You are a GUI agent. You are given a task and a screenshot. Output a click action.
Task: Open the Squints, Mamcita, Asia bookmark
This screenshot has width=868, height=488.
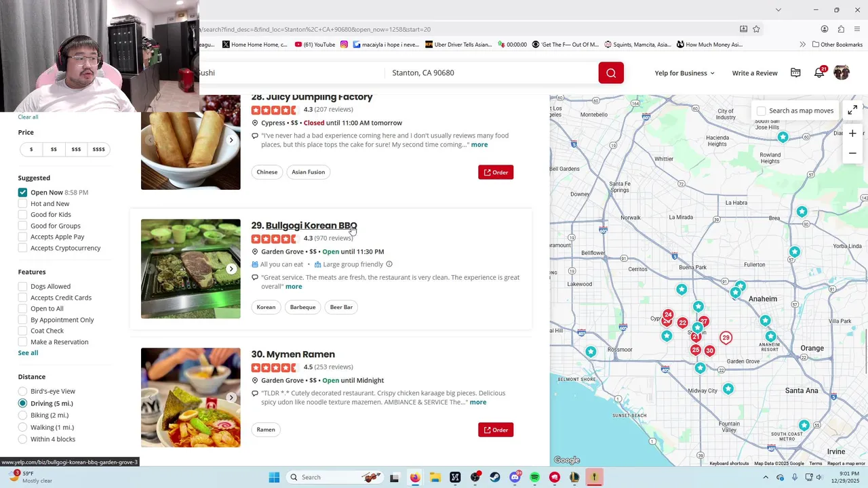click(x=638, y=45)
